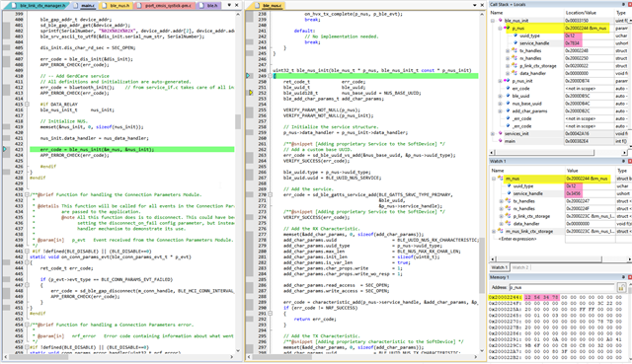632x364 pixels.
Task: Collapse code fold at line 415 in main.c
Action: point(27,104)
